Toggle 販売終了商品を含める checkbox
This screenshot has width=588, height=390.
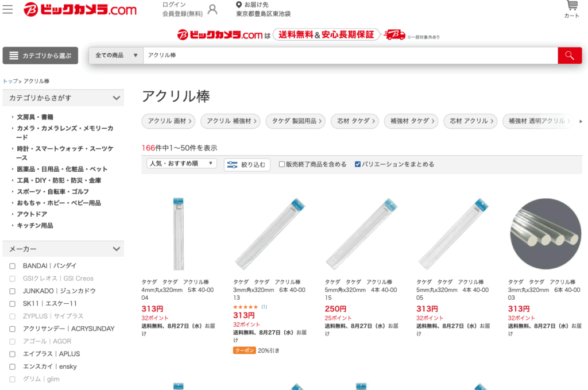tap(281, 164)
